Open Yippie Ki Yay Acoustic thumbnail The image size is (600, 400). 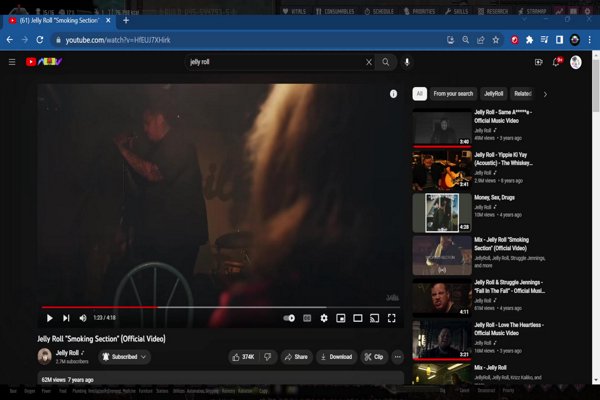[x=442, y=170]
